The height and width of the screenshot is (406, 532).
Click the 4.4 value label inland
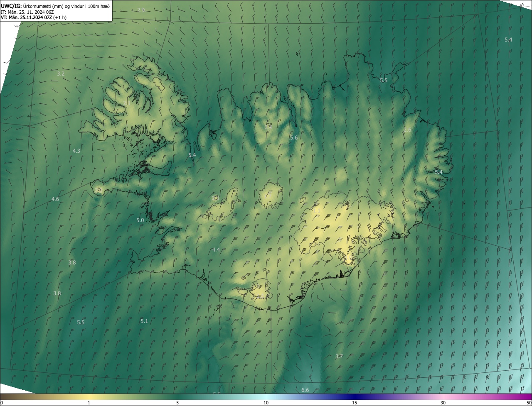[216, 249]
